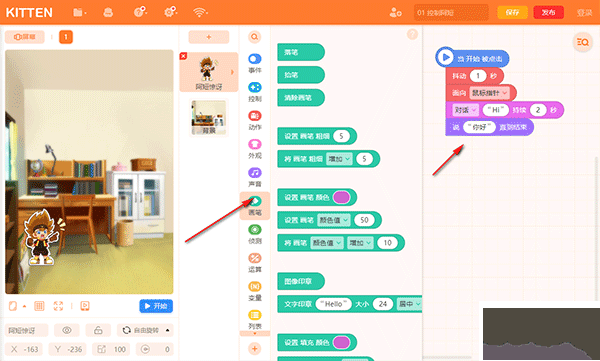Screen dimensions: 600x361
Task: Open the 声音 sound block category
Action: pos(255,177)
